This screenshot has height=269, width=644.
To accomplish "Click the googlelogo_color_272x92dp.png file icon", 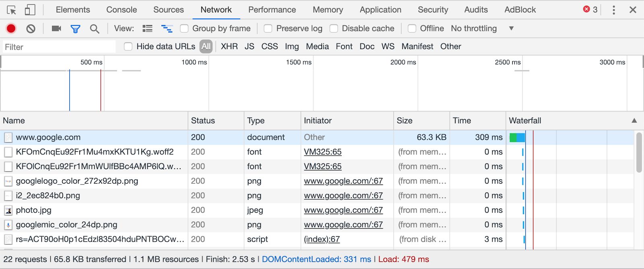I will (8, 181).
